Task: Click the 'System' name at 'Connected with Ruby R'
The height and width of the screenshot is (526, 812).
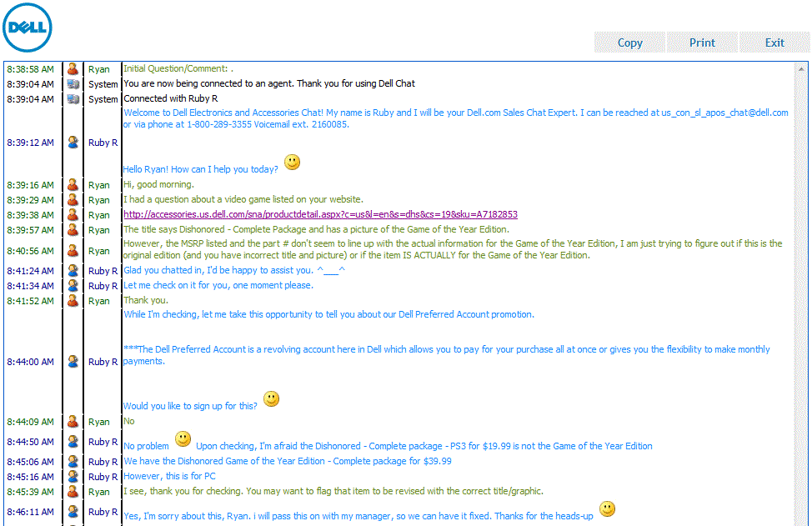Action: pos(103,99)
